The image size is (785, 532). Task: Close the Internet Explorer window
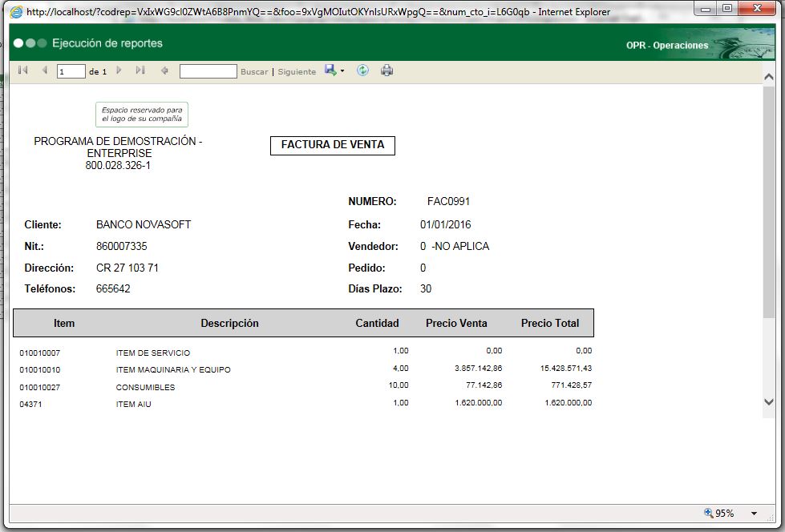coord(757,9)
